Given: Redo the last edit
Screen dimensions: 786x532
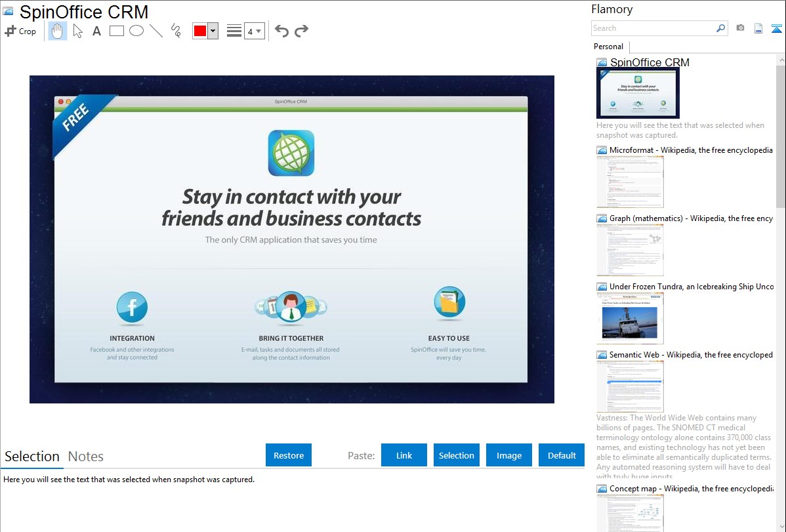Looking at the screenshot, I should click(x=301, y=31).
